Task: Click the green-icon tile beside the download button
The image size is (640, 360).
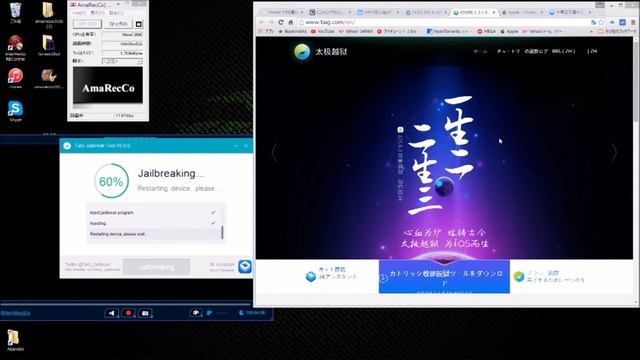Action: pos(549,276)
